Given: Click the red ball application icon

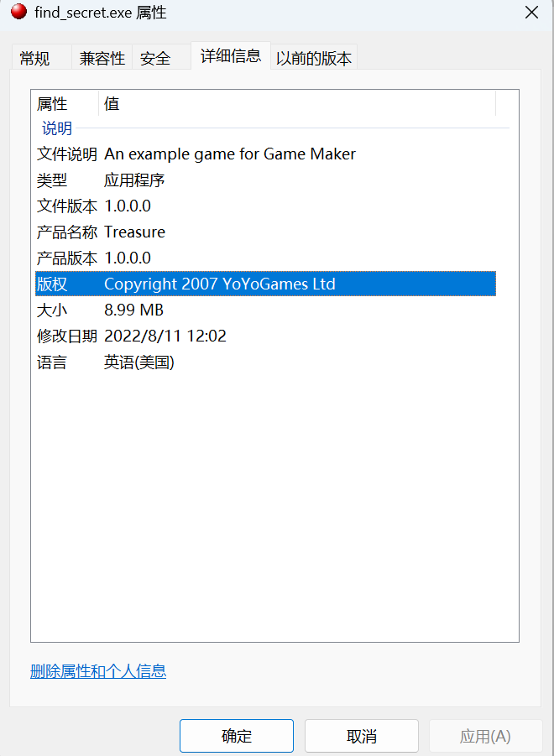Looking at the screenshot, I should [18, 12].
